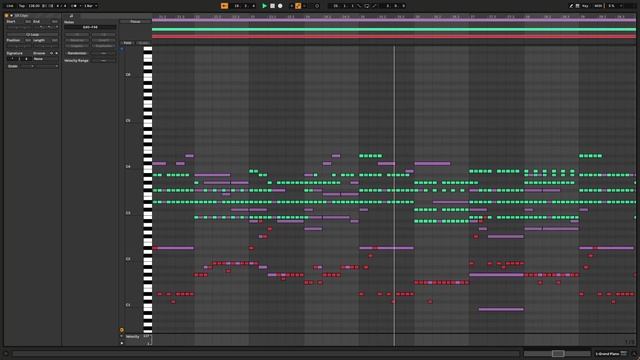The image size is (640, 360).
Task: Toggle the headphone note preview icon
Action: (122, 49)
